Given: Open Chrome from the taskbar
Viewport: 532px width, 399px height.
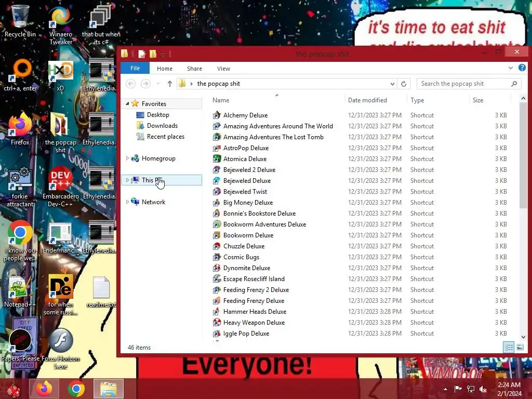Looking at the screenshot, I should point(76,389).
